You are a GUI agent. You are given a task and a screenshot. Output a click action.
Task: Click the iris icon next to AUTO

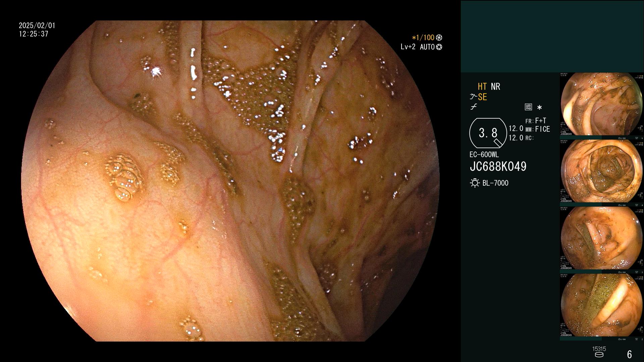pos(439,47)
